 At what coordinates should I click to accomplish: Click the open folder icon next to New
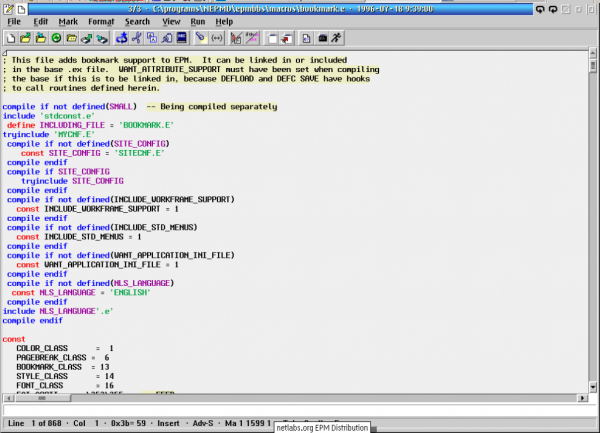point(26,38)
